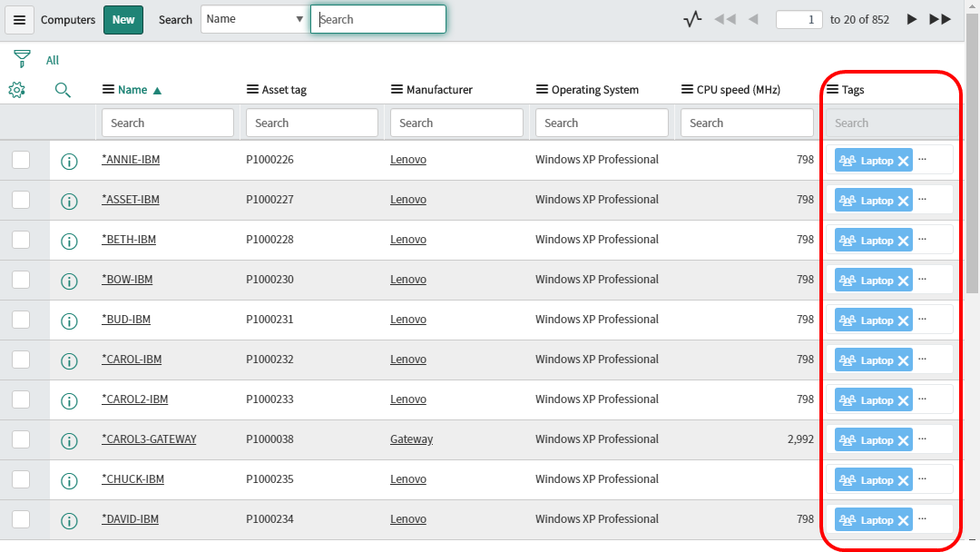Click the activity stream waveform icon
Screen dimensions: 980x552
click(691, 18)
